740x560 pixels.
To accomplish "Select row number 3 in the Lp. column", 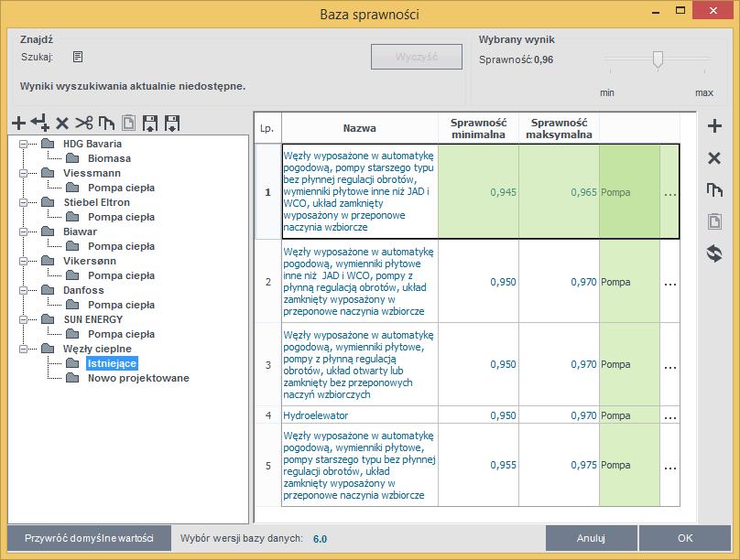I will click(268, 364).
